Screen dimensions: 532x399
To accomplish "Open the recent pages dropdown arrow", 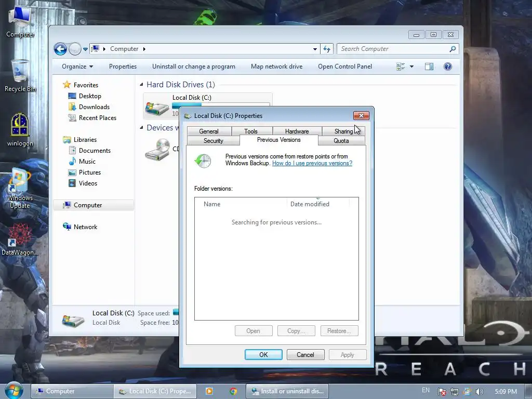I will pos(86,49).
